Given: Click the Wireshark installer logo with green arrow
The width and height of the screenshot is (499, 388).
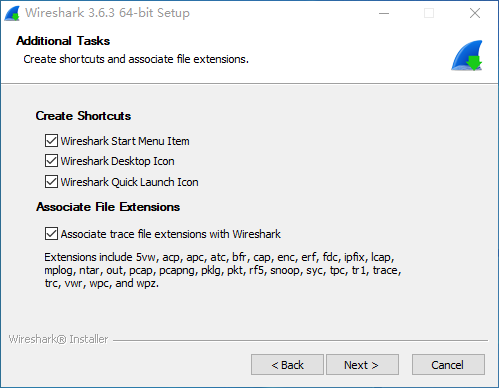Looking at the screenshot, I should tap(467, 56).
